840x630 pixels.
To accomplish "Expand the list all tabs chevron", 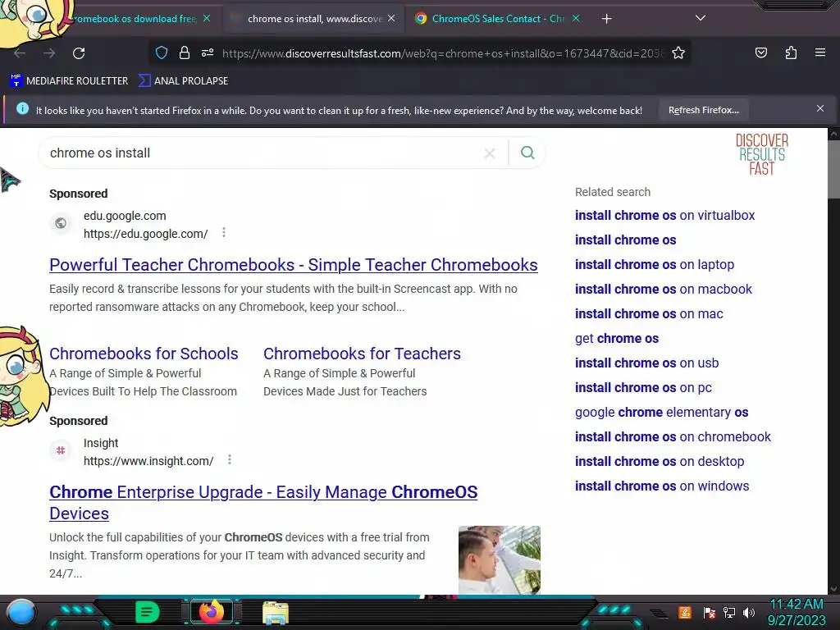I will (701, 18).
